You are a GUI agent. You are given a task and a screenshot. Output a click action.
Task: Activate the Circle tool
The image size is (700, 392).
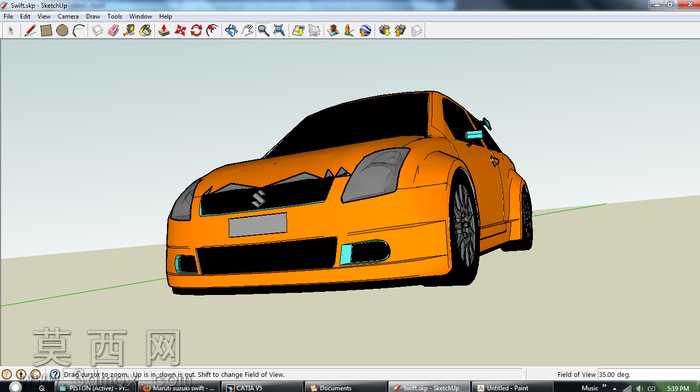[62, 30]
